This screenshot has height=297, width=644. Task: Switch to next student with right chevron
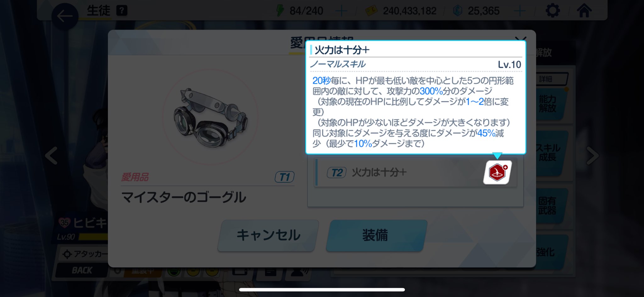tap(592, 155)
